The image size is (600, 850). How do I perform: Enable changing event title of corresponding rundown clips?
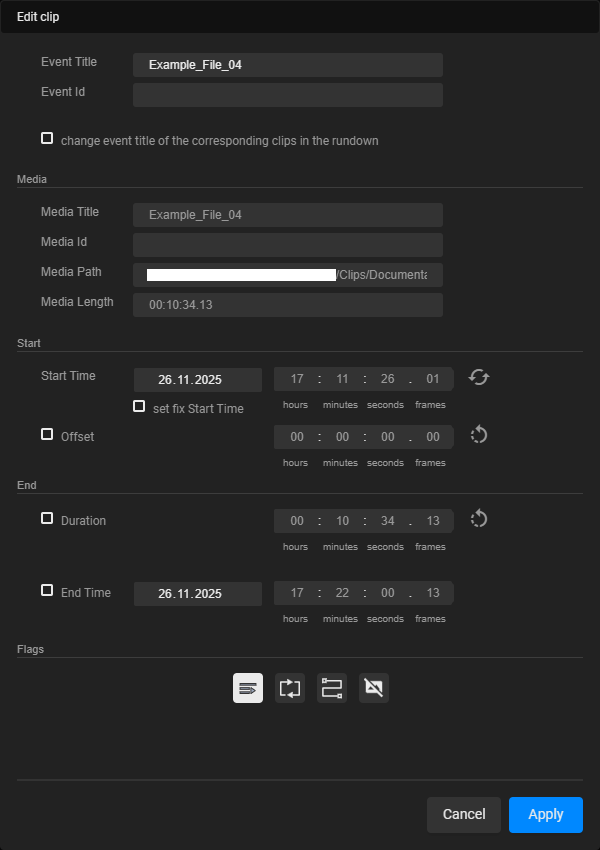tap(47, 137)
